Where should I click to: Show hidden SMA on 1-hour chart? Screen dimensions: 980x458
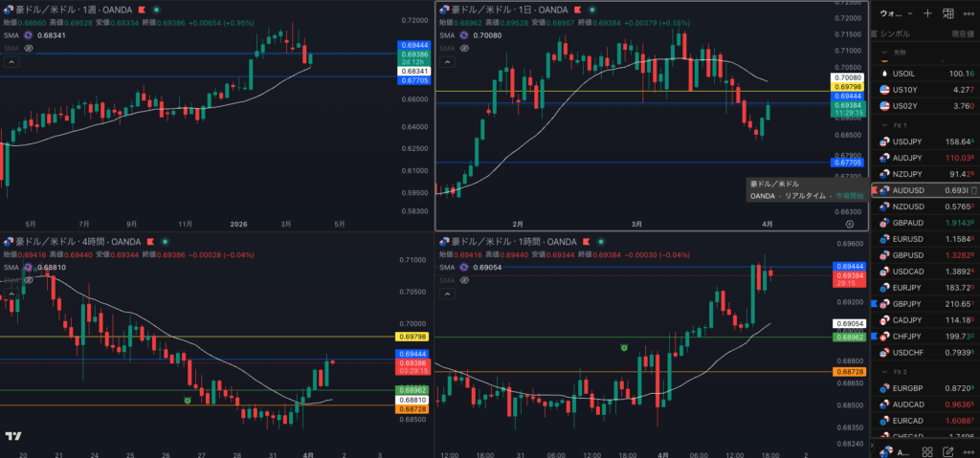tap(464, 280)
